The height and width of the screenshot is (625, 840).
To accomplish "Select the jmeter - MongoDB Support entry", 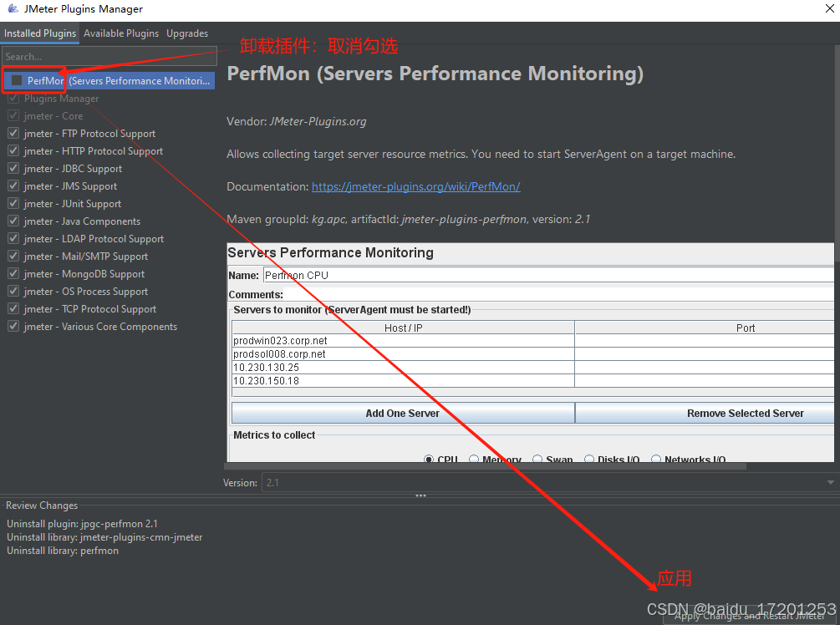I will [84, 274].
